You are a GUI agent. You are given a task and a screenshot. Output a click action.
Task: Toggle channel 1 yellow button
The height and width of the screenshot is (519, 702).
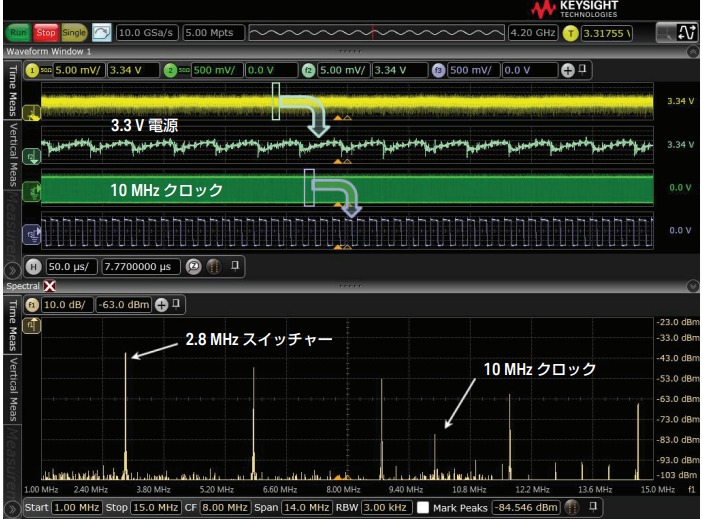[x=32, y=71]
